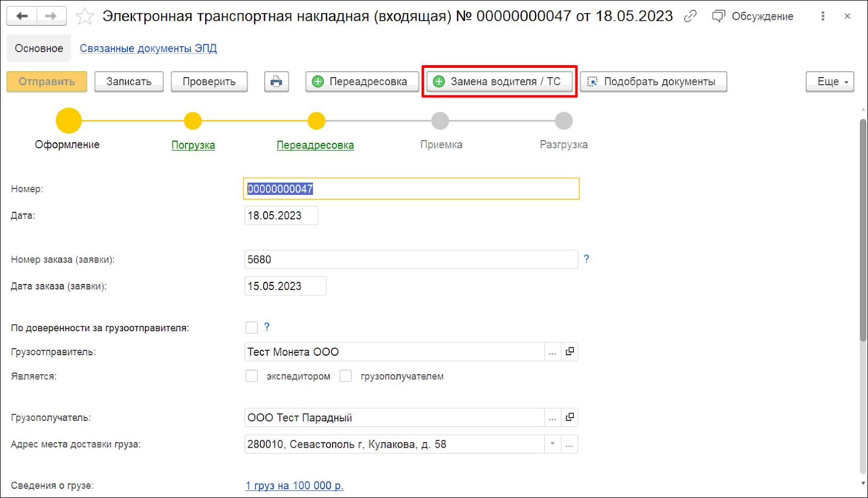Click Замена водителя / ТС button
This screenshot has width=868, height=498.
499,82
